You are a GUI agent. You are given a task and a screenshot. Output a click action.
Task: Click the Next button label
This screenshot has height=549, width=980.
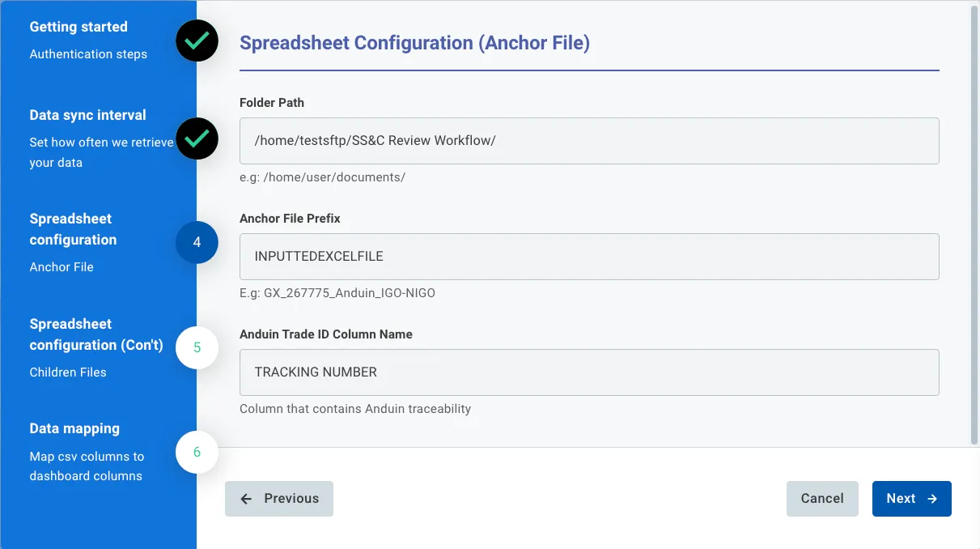(900, 499)
